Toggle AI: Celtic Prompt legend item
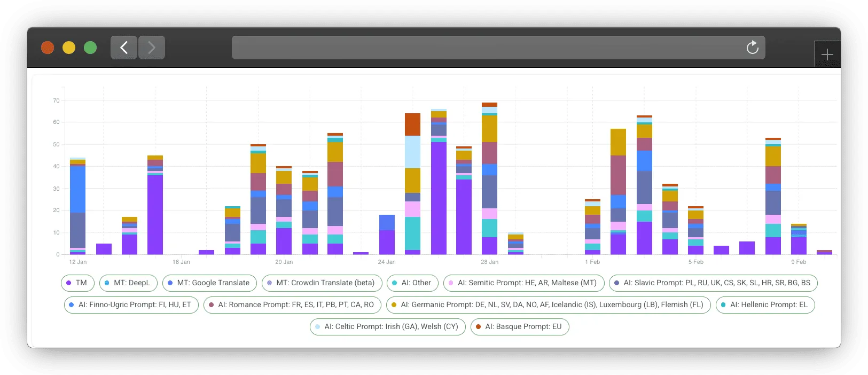 387,327
